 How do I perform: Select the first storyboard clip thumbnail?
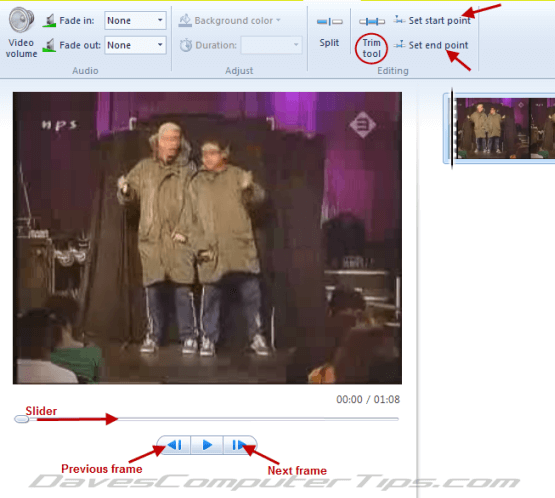click(x=493, y=128)
